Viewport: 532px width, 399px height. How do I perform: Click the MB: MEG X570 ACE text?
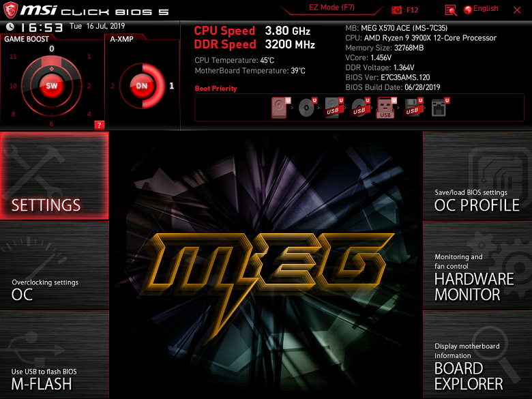[396, 28]
